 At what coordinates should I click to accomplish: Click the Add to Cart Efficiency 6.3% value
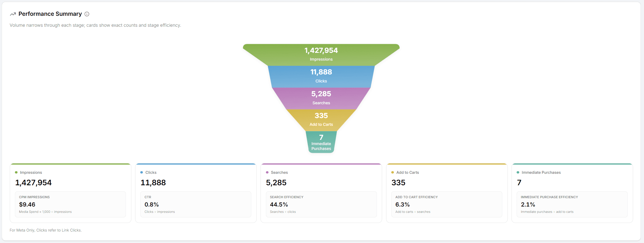pyautogui.click(x=402, y=205)
